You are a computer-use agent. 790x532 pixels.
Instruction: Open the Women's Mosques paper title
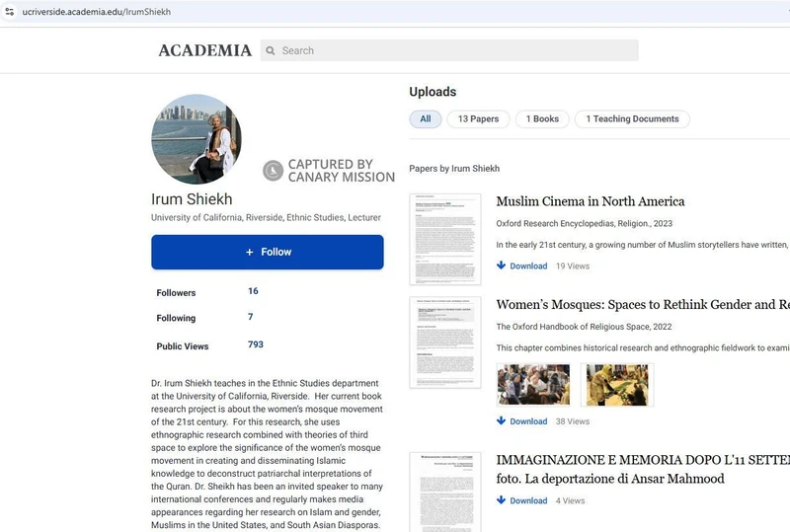(x=643, y=305)
